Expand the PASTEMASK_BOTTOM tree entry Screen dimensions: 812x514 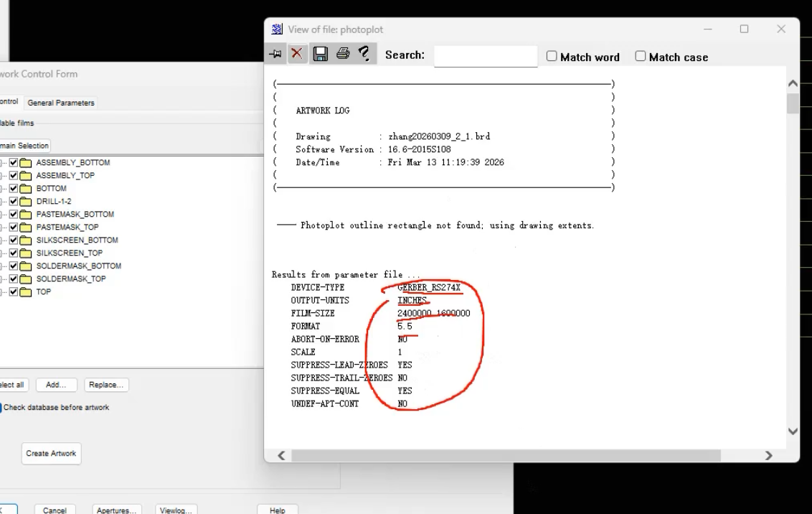2,214
